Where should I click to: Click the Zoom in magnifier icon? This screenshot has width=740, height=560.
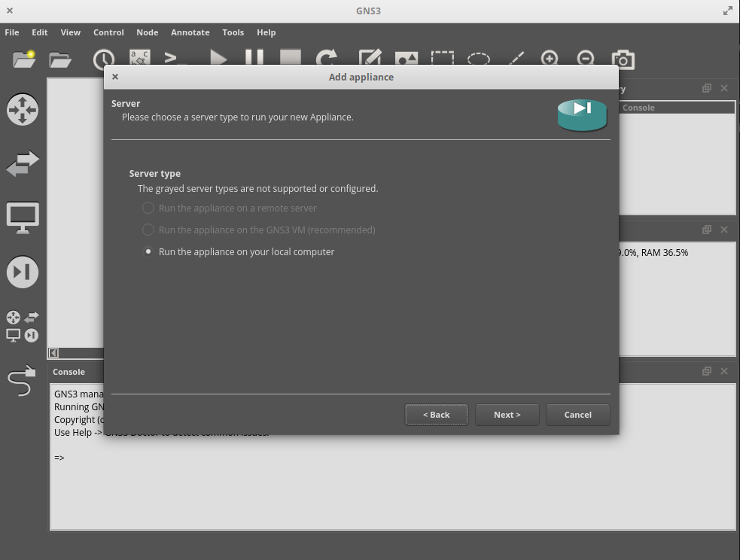pyautogui.click(x=550, y=57)
